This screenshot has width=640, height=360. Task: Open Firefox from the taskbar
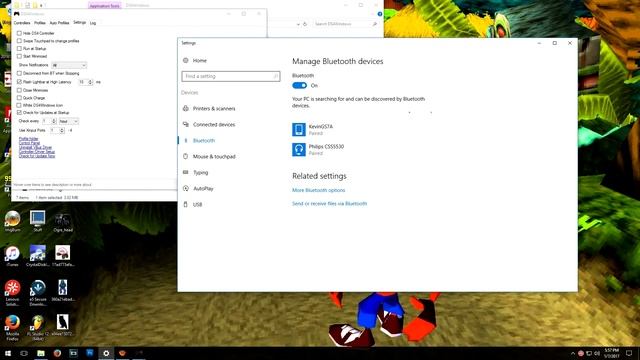pos(57,353)
